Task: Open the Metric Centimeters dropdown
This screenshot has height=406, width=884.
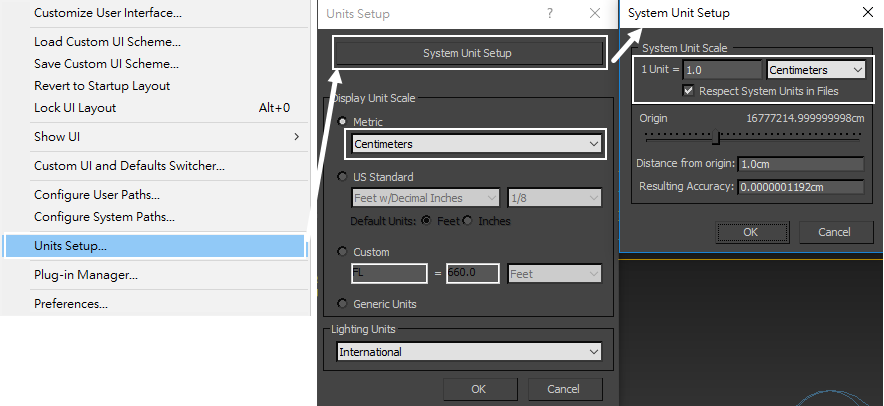Action: [476, 144]
